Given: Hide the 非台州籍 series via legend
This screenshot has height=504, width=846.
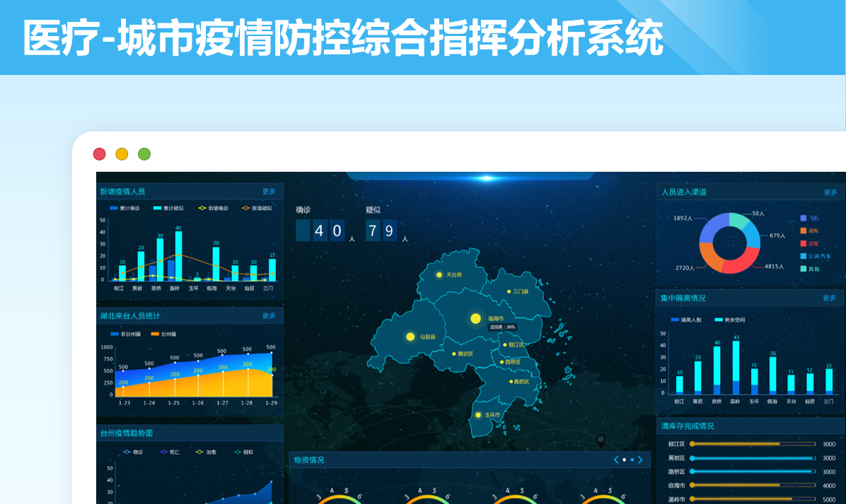Looking at the screenshot, I should coord(125,334).
